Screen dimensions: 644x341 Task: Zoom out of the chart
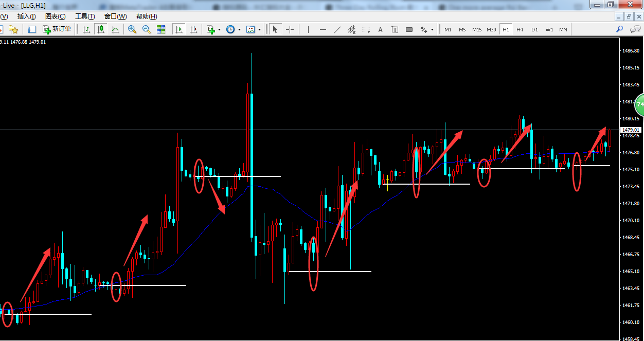[x=147, y=29]
